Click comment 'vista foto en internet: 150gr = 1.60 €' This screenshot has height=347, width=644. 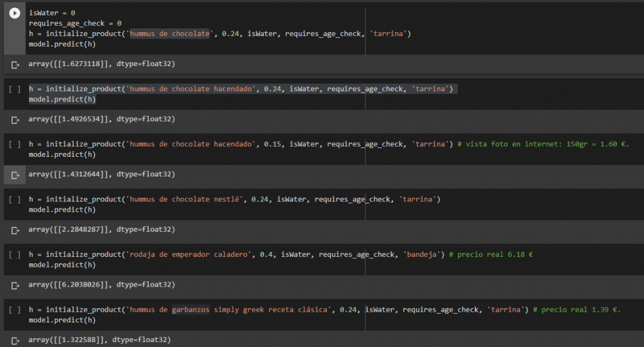(543, 144)
